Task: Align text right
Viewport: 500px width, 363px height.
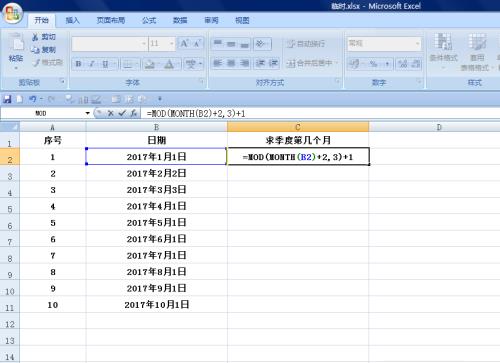Action: pyautogui.click(x=244, y=63)
